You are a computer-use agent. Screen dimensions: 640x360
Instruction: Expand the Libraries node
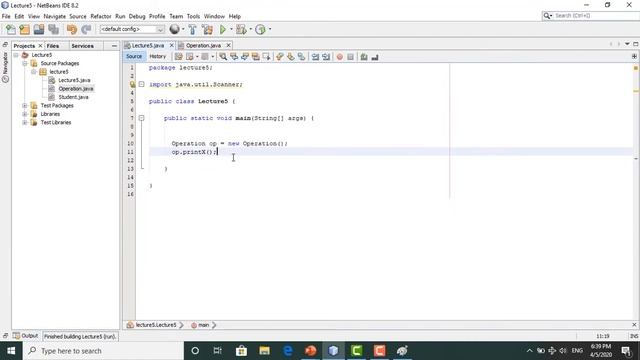click(x=25, y=114)
